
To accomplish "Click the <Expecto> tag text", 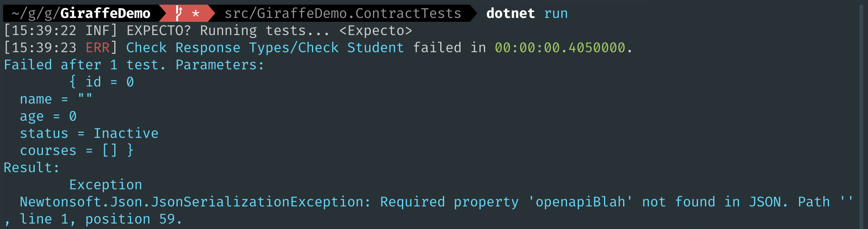I will pyautogui.click(x=376, y=31).
